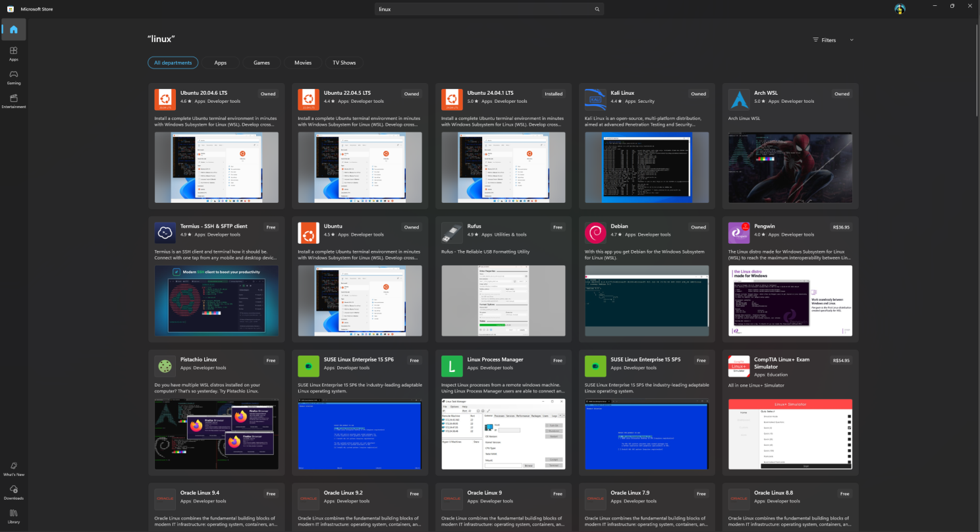Open the Oracle Linux 9.2 title

click(343, 492)
